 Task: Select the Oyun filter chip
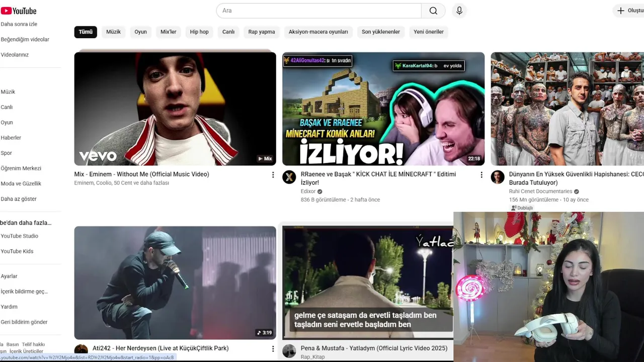(x=140, y=32)
